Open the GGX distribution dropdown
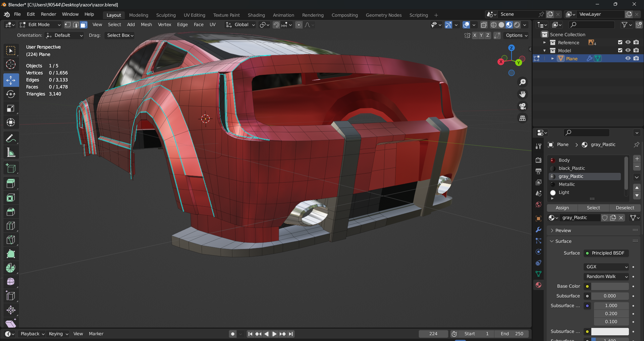644x341 pixels. coord(606,267)
